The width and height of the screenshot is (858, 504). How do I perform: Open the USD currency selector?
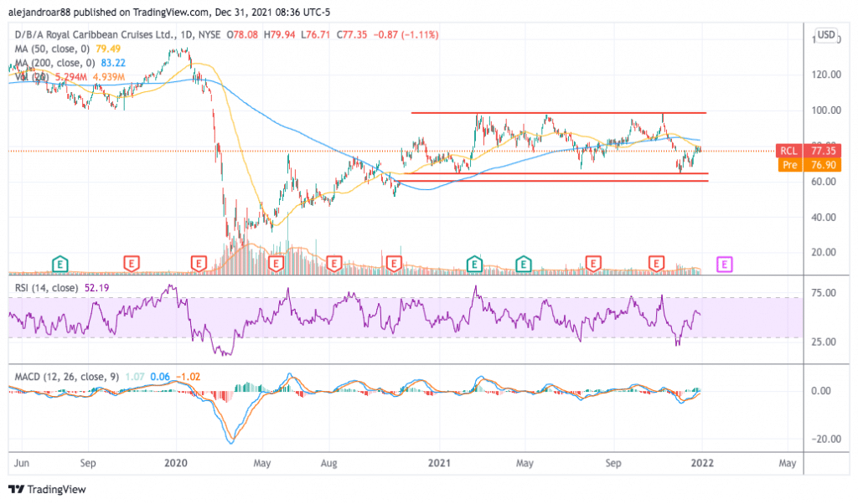(x=826, y=35)
